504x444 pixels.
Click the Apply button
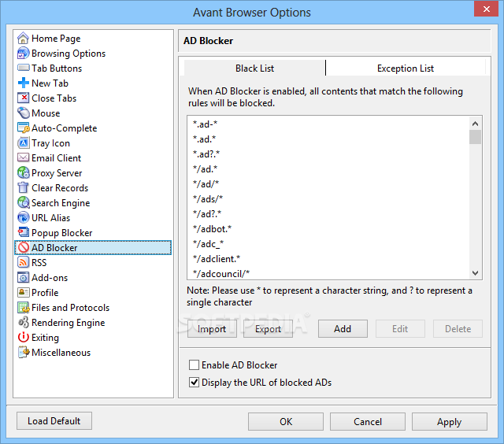pos(450,421)
